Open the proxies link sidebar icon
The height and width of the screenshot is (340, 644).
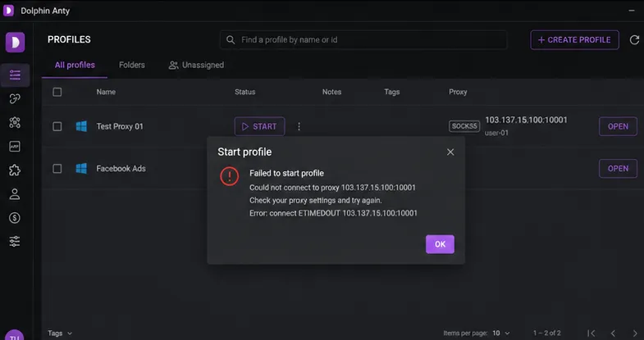(15, 99)
